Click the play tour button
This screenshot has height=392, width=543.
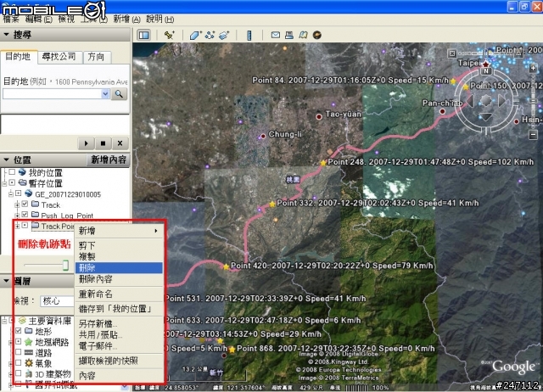point(86,143)
